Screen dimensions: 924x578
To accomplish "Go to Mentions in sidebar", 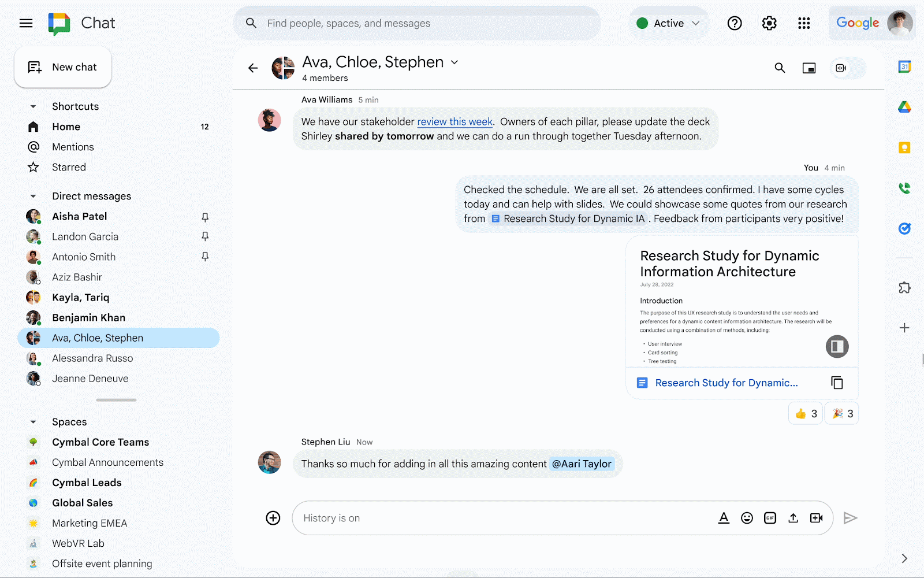I will click(73, 147).
